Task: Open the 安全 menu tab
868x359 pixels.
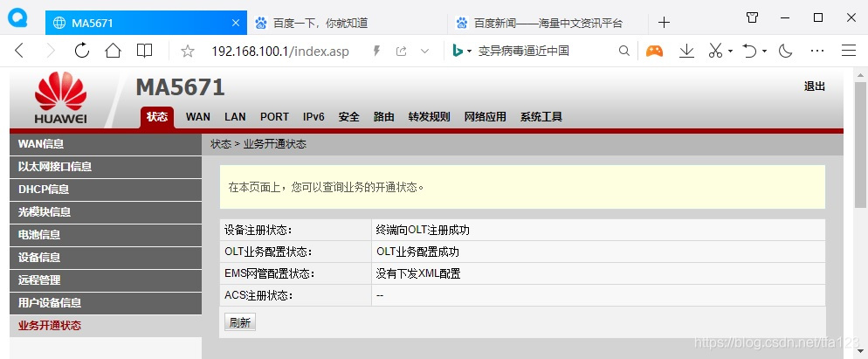Action: [x=348, y=117]
